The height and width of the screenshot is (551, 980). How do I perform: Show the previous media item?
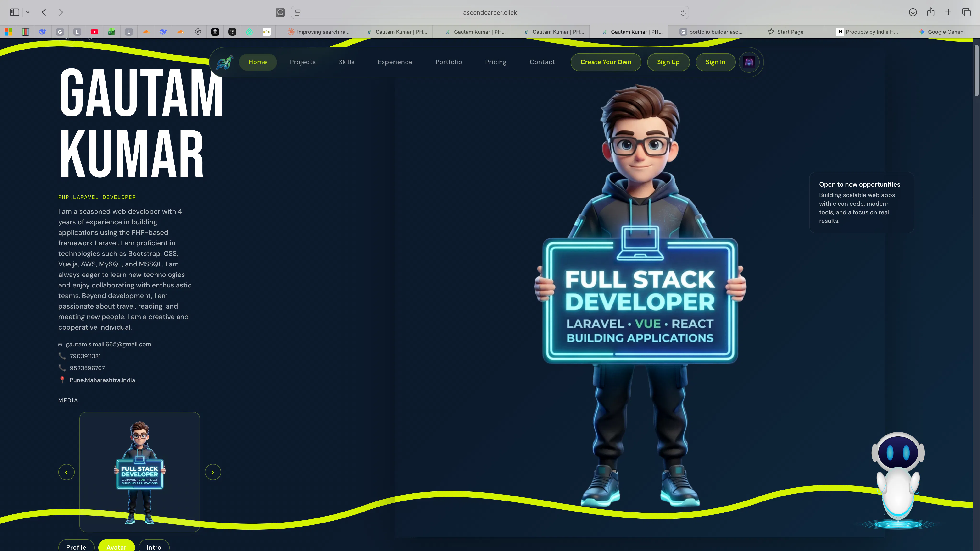click(x=66, y=472)
